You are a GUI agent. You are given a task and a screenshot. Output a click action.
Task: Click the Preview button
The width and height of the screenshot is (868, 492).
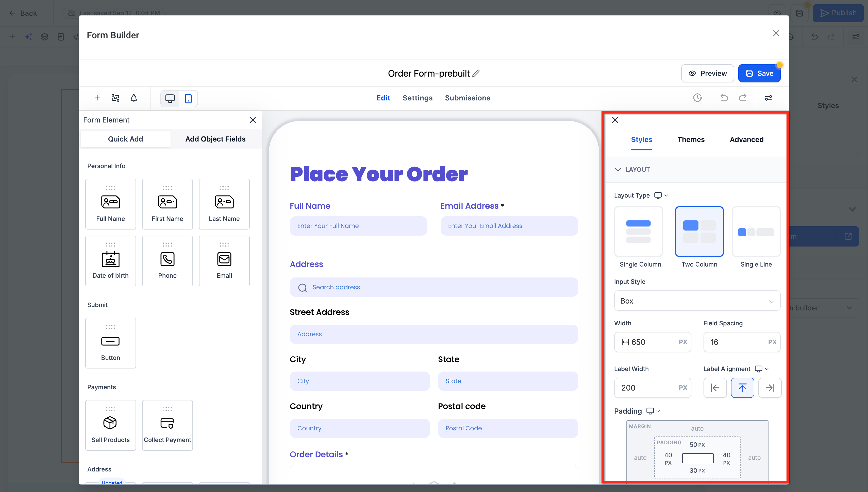[707, 73]
